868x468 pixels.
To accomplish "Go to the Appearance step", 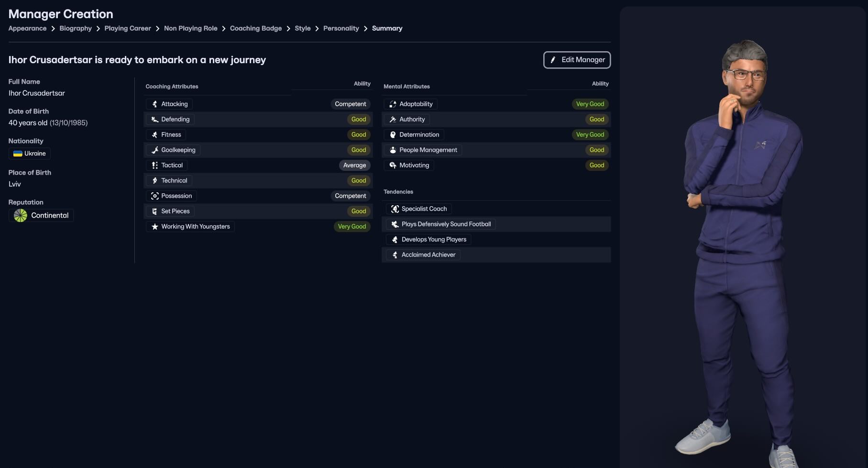I will click(27, 28).
